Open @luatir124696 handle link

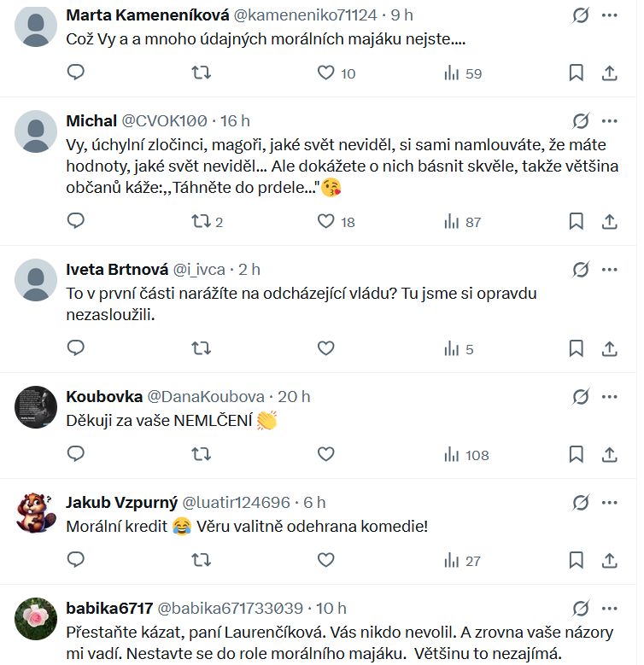237,503
